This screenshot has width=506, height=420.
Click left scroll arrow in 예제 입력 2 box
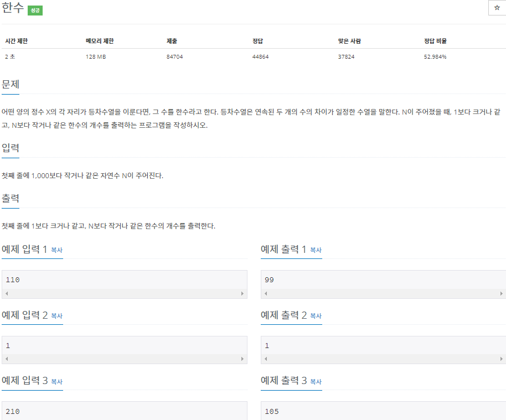pos(7,359)
